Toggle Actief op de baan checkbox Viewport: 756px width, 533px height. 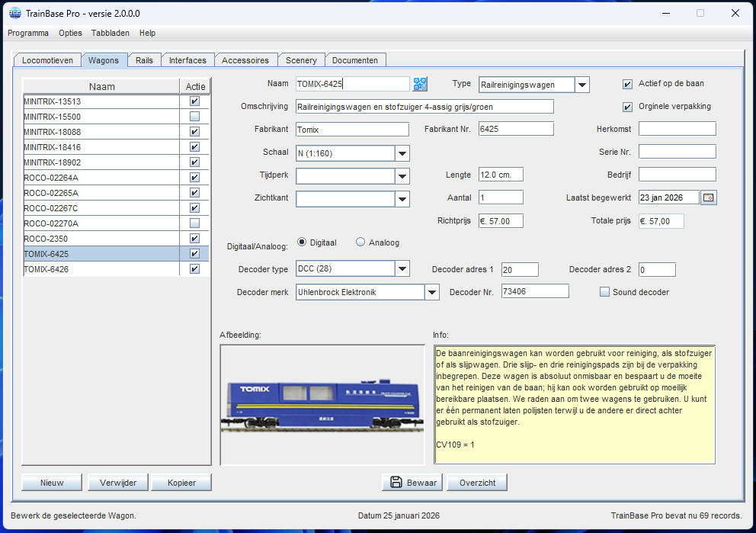click(628, 84)
